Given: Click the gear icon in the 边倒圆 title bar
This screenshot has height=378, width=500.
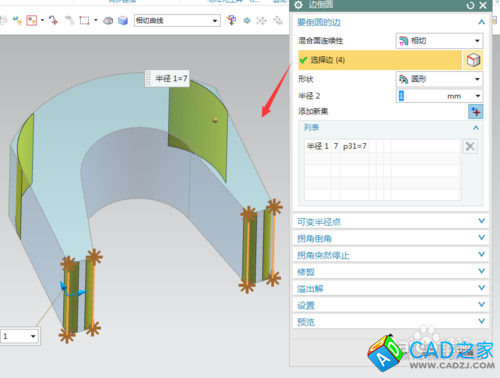Looking at the screenshot, I should [x=298, y=5].
